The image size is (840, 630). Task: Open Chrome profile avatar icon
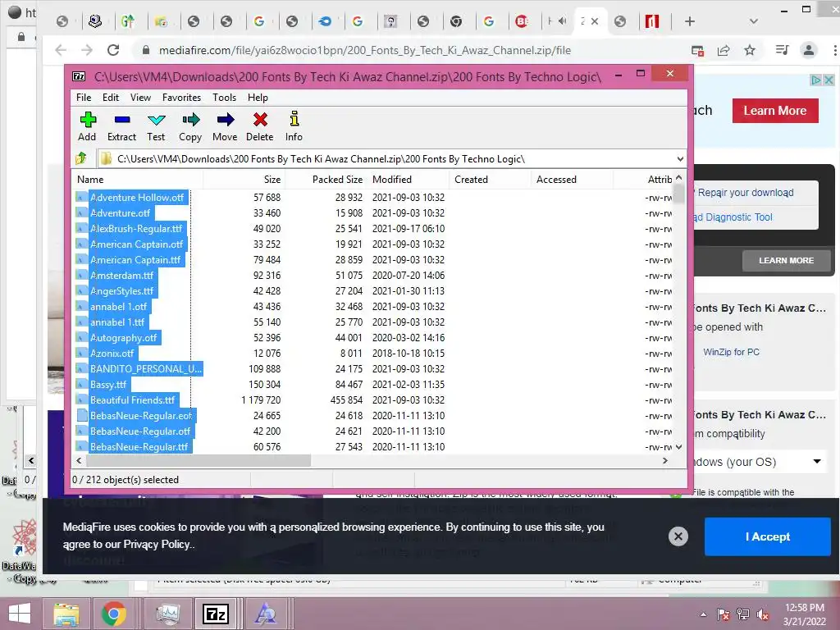click(x=808, y=50)
